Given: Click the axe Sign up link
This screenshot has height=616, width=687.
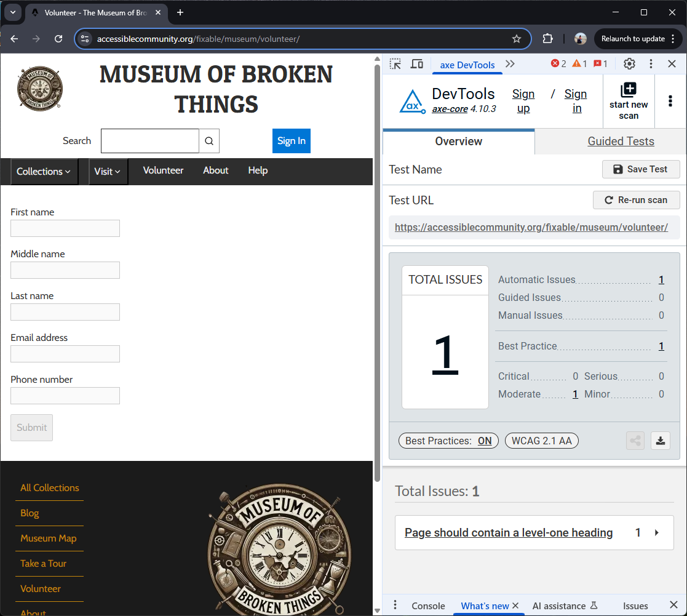Looking at the screenshot, I should click(x=523, y=101).
